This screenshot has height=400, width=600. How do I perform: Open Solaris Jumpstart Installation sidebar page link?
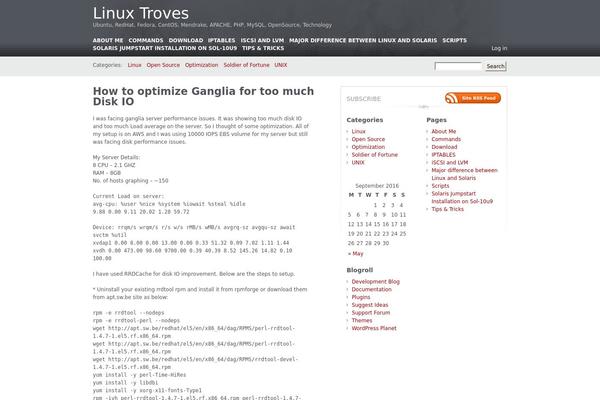click(462, 198)
